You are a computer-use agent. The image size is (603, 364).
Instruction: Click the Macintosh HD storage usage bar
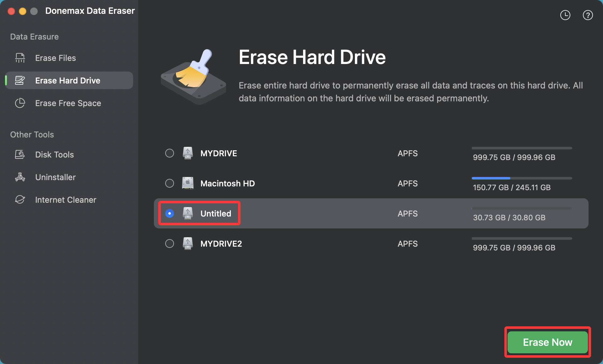tap(521, 178)
